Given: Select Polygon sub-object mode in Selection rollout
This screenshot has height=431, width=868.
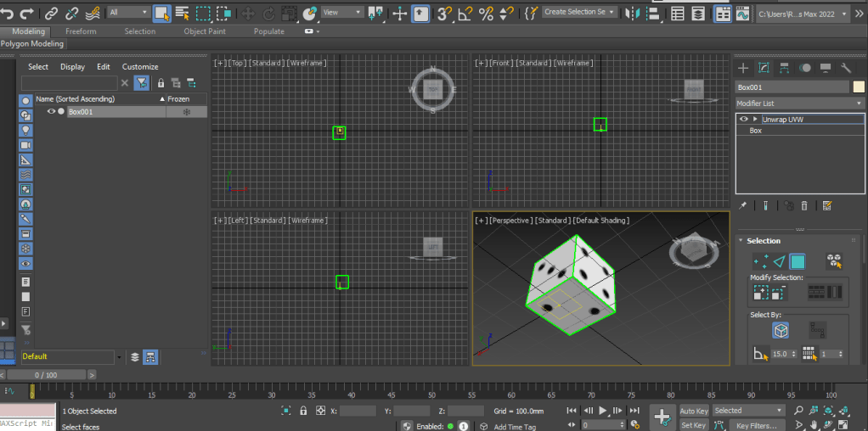Looking at the screenshot, I should click(x=798, y=261).
